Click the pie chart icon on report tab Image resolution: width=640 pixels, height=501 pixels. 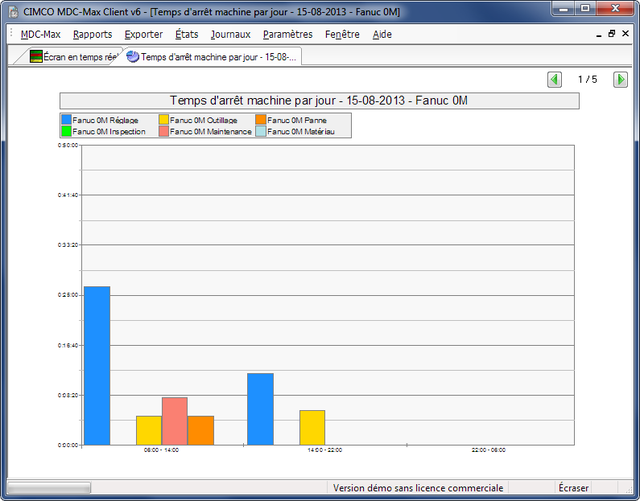click(x=133, y=57)
